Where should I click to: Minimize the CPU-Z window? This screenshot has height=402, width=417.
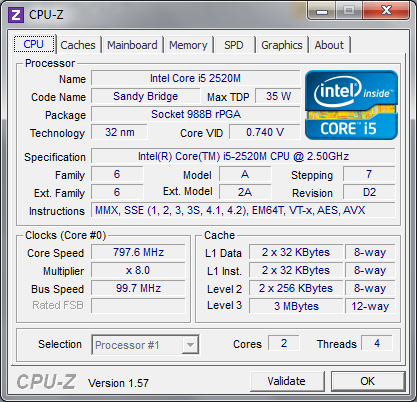point(322,11)
